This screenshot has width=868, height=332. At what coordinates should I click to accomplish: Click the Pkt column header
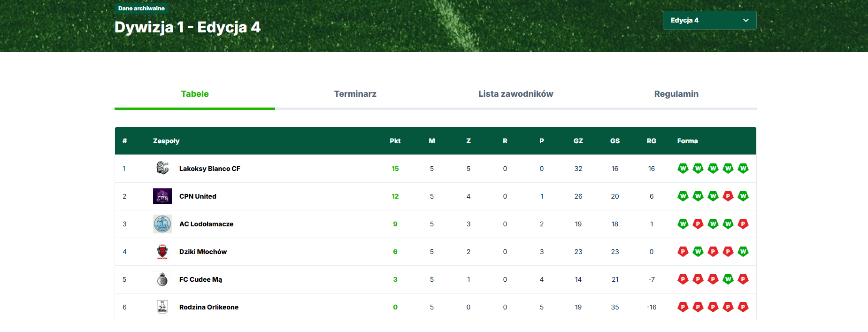[x=395, y=141]
